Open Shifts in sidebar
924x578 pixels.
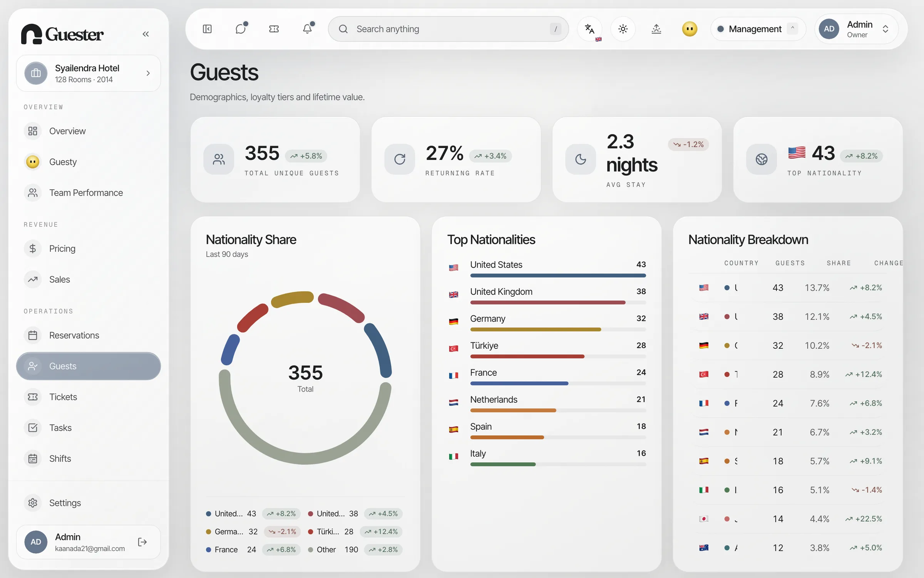click(x=89, y=459)
